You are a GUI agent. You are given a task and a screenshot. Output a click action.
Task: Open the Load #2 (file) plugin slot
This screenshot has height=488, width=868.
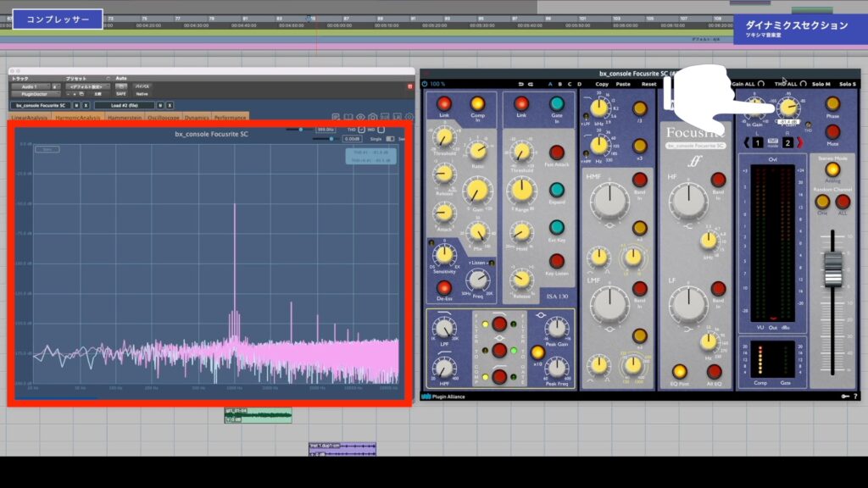[125, 105]
